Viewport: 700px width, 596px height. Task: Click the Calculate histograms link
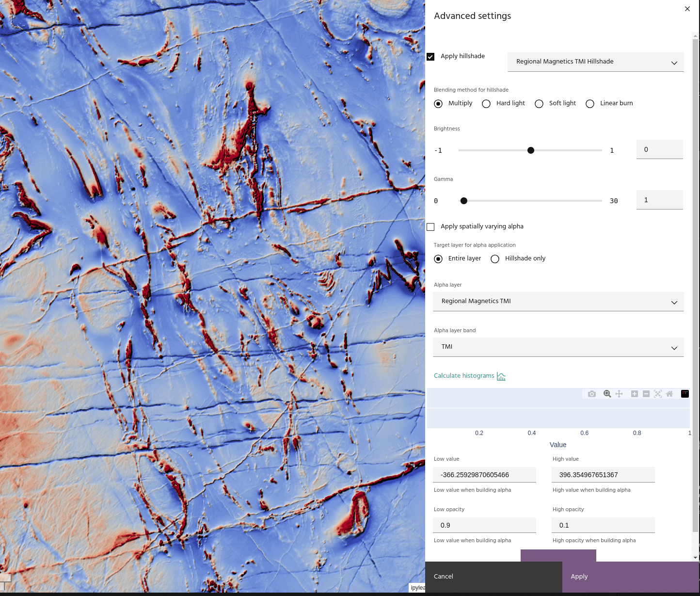(x=464, y=376)
